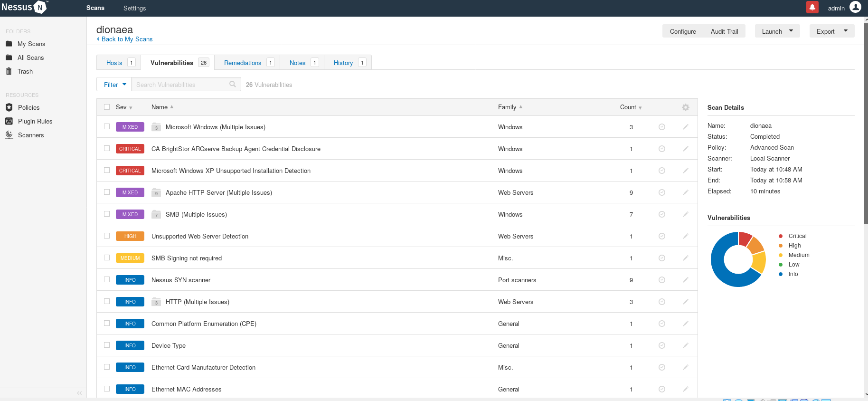Edit pencil for SMB (Multiple Issues) row

click(686, 214)
